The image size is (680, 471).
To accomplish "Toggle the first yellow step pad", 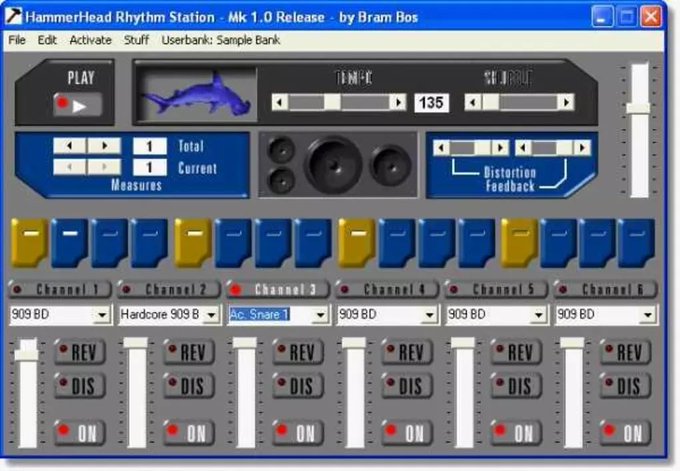I will tap(29, 243).
